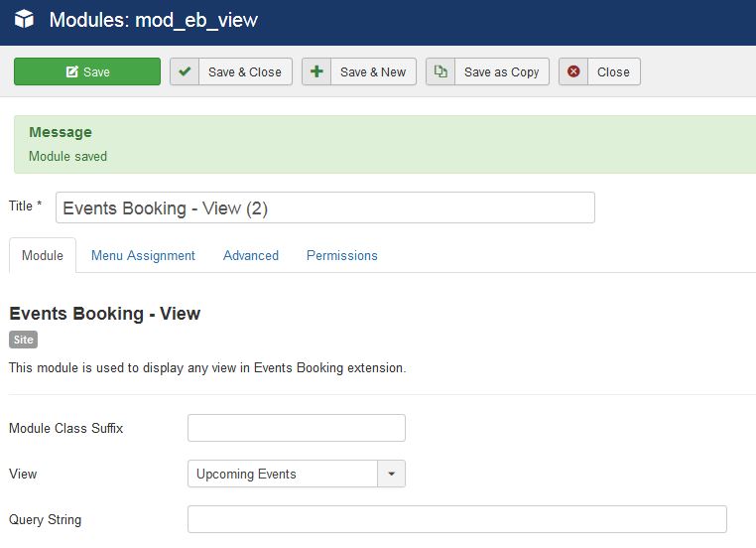Click the red X icon beside Close

pyautogui.click(x=573, y=71)
